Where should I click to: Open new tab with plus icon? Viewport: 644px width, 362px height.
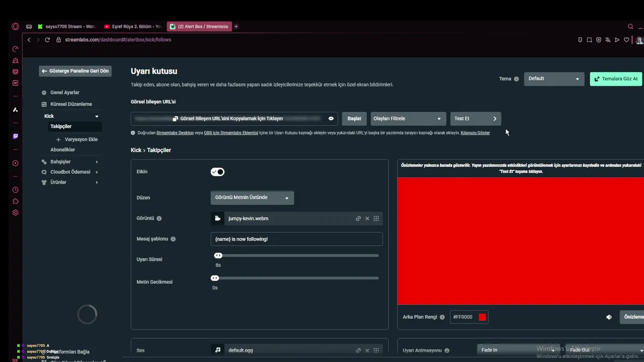pos(236,27)
